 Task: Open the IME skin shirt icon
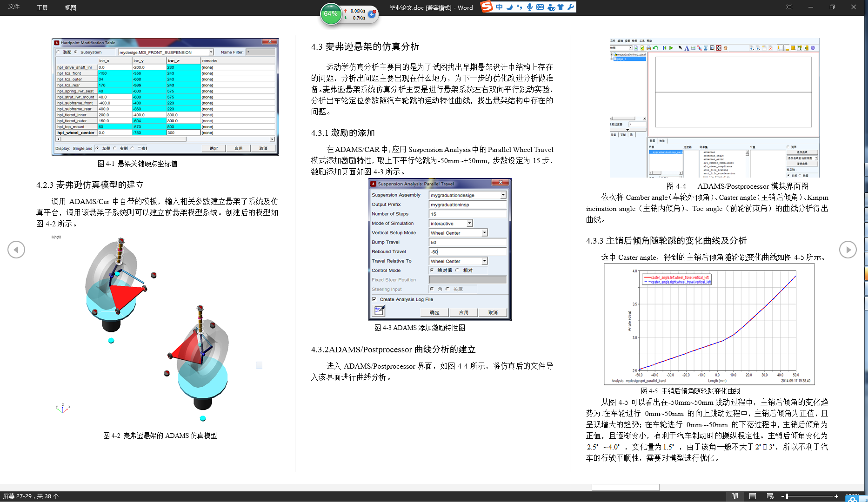pyautogui.click(x=561, y=7)
